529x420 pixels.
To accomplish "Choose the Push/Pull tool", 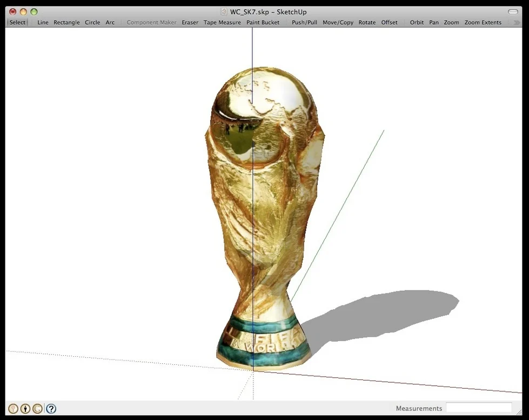I will (x=304, y=22).
